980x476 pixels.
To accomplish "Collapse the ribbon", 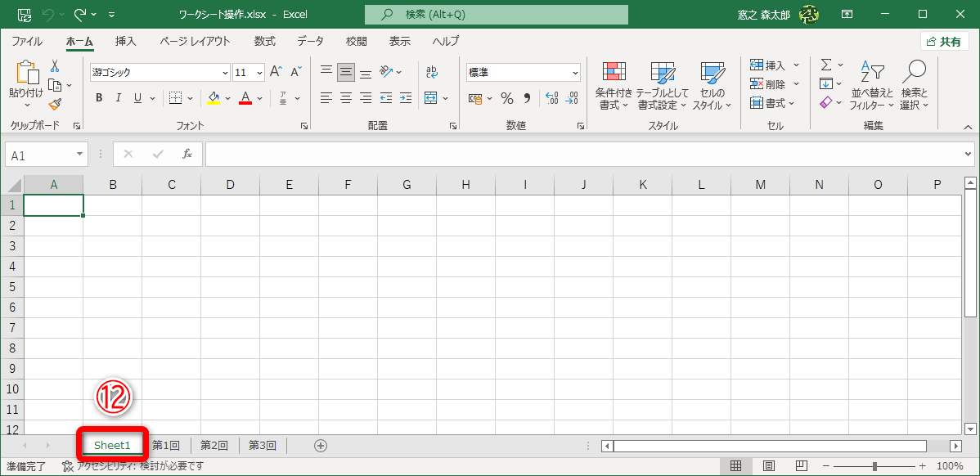I will 968,126.
